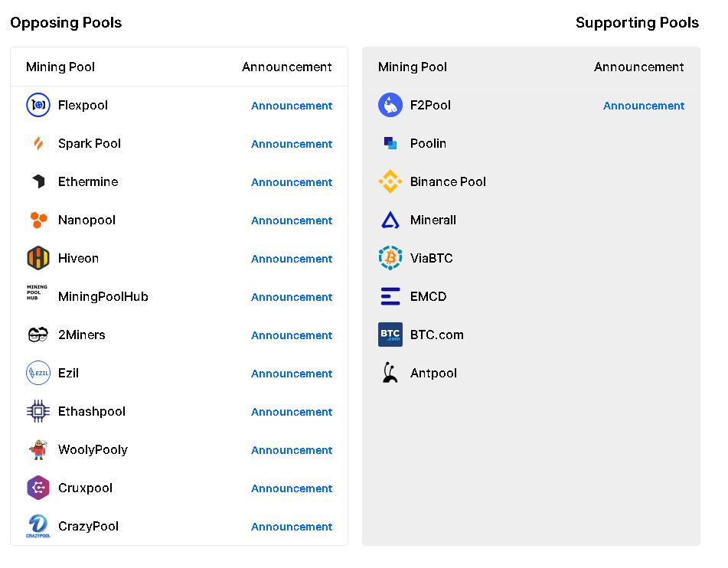The image size is (728, 568).
Task: Open the MiningPoolHub Announcement link
Action: click(x=292, y=297)
